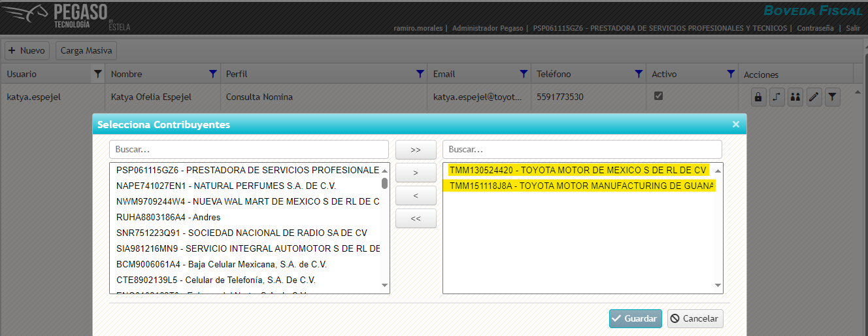Image resolution: width=868 pixels, height=336 pixels.
Task: Click the katya.espejel@toyot... email cell
Action: pos(478,97)
